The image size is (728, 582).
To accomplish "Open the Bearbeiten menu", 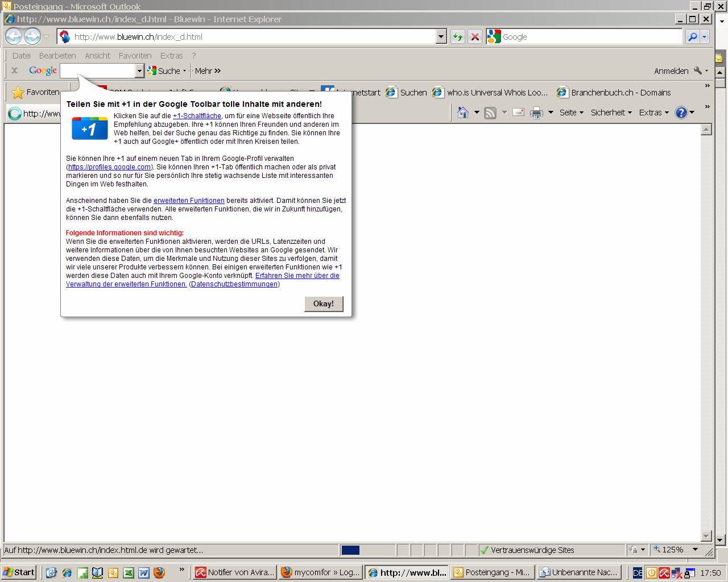I will click(57, 56).
